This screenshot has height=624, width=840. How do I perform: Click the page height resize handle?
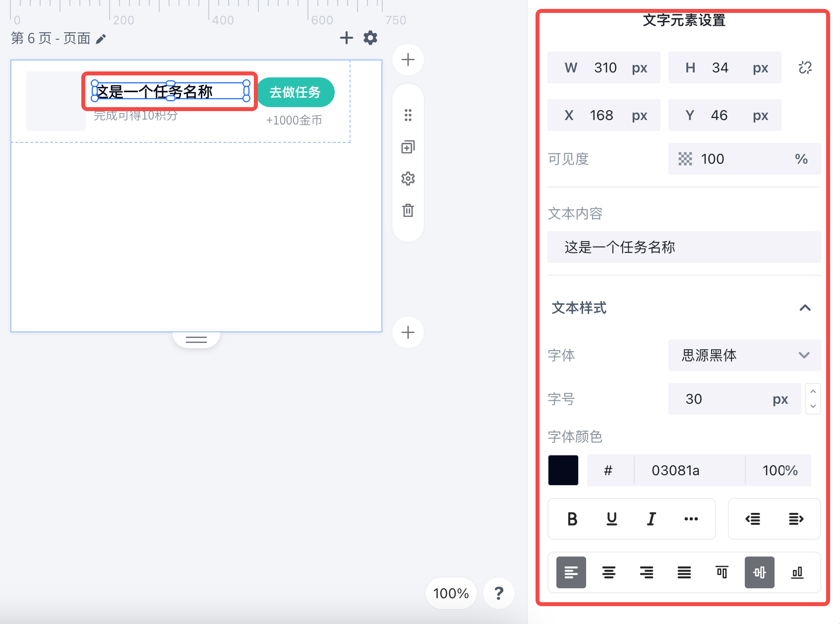pyautogui.click(x=196, y=339)
